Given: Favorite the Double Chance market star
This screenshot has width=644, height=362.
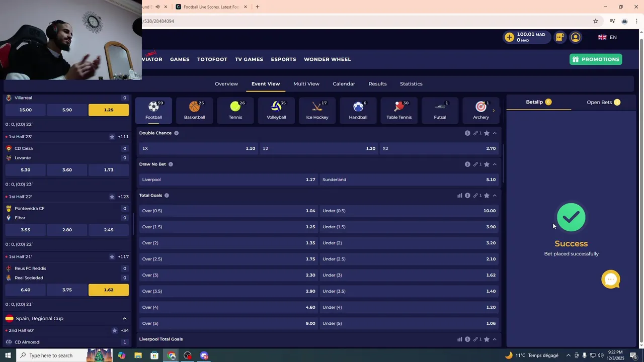Looking at the screenshot, I should pos(487,133).
